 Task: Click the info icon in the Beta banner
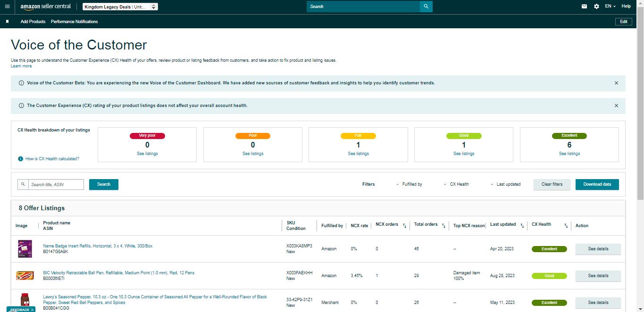[x=21, y=83]
